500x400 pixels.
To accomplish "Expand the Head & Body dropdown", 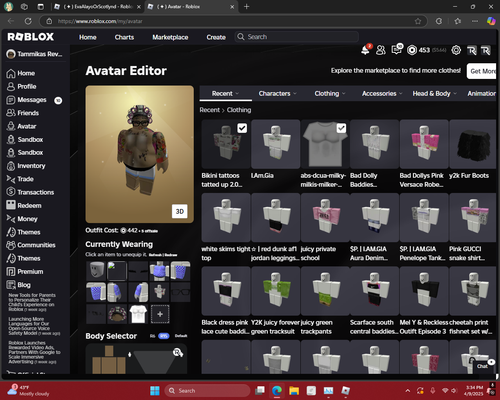I will pos(435,94).
